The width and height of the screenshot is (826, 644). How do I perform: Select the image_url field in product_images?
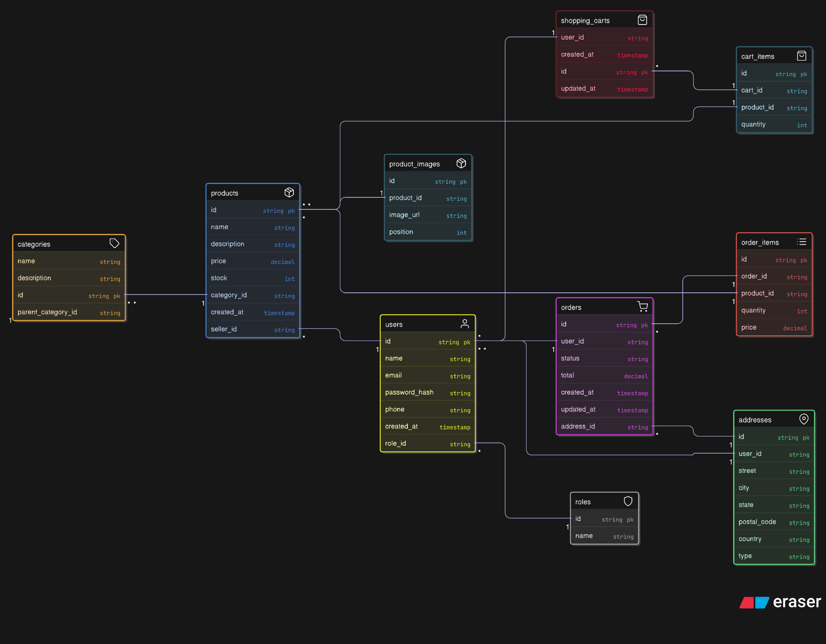tap(428, 215)
